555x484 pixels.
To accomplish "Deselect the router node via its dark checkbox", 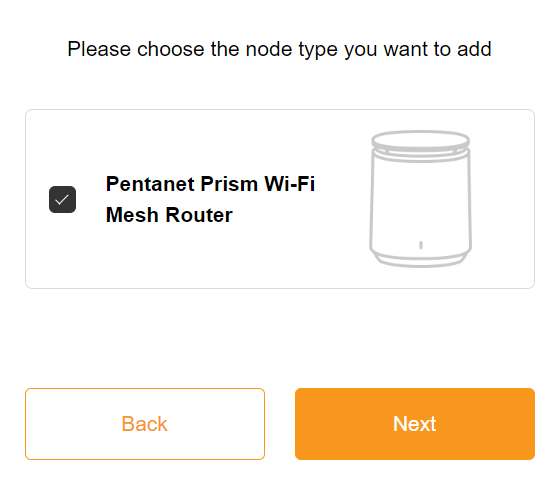I will point(62,199).
